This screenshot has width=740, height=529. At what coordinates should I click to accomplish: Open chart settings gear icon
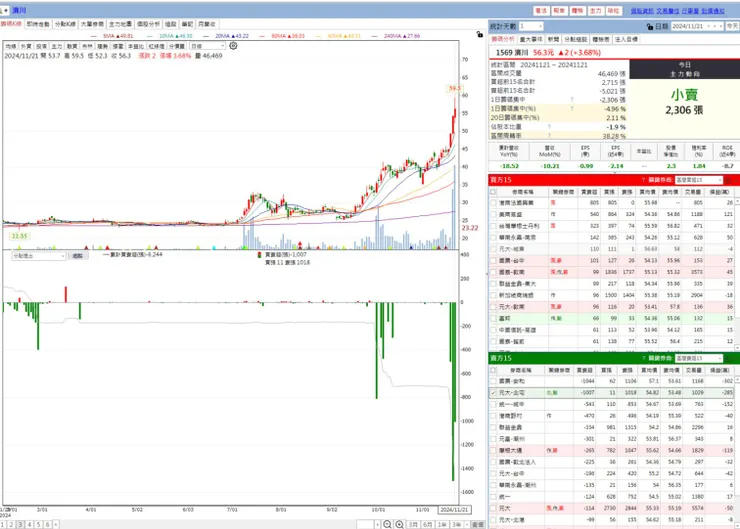pyautogui.click(x=233, y=46)
